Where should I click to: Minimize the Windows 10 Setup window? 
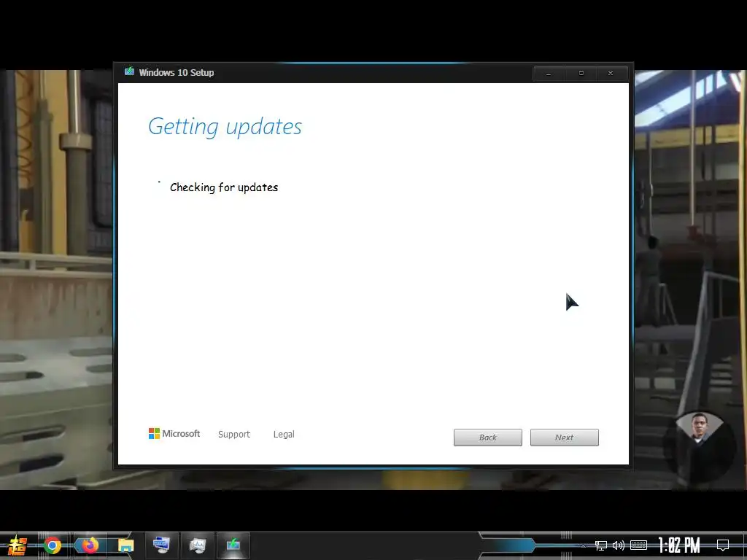pyautogui.click(x=549, y=74)
